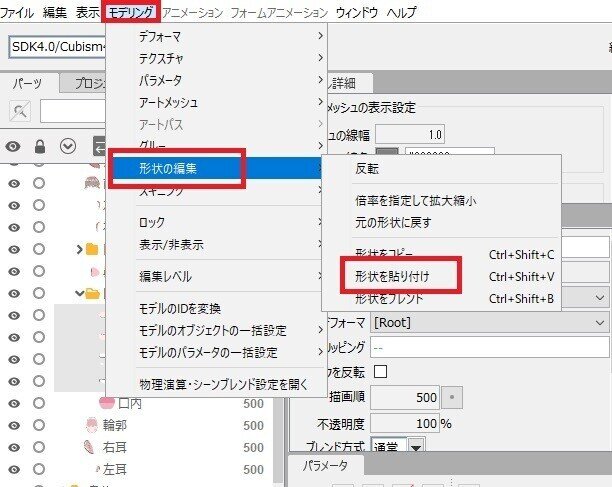Click the keyframe dot button beside 描画順

tap(452, 397)
